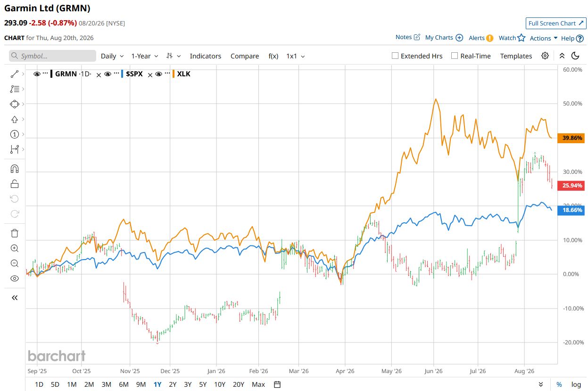Image resolution: width=588 pixels, height=391 pixels.
Task: Enable the Real-Time checkbox
Action: [455, 56]
